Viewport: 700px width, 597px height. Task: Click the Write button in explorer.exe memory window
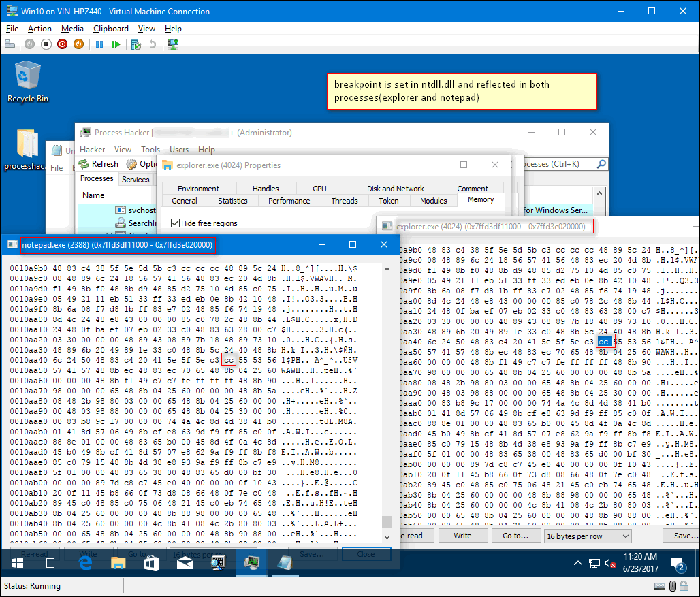click(x=462, y=536)
